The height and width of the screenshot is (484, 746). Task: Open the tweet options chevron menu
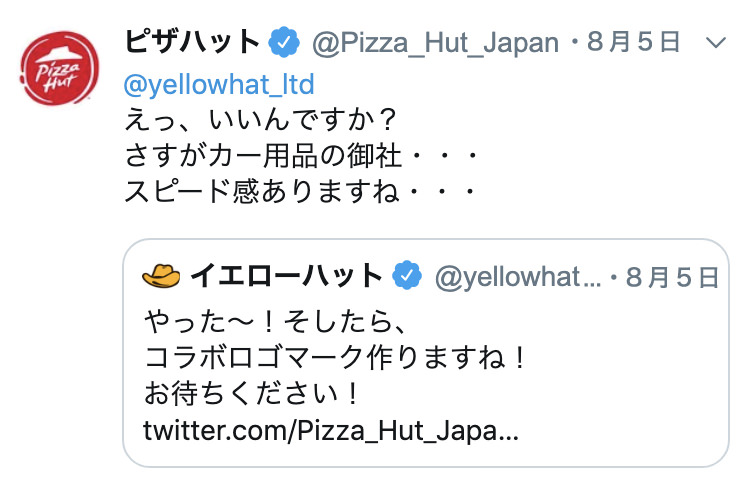[715, 43]
